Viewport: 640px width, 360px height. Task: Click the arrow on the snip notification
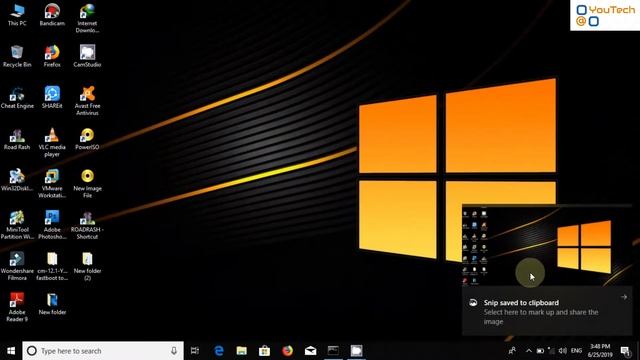tap(624, 297)
